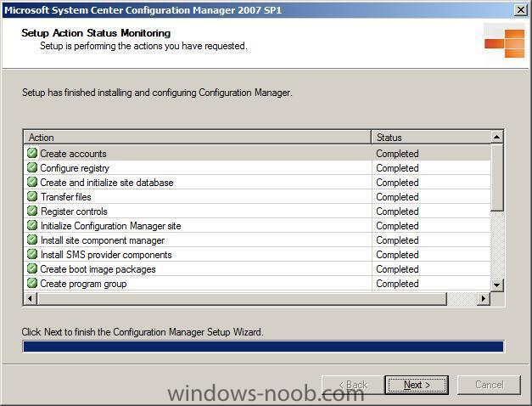The height and width of the screenshot is (406, 532).
Task: Click the green check icon beside Create accounts
Action: [x=32, y=153]
